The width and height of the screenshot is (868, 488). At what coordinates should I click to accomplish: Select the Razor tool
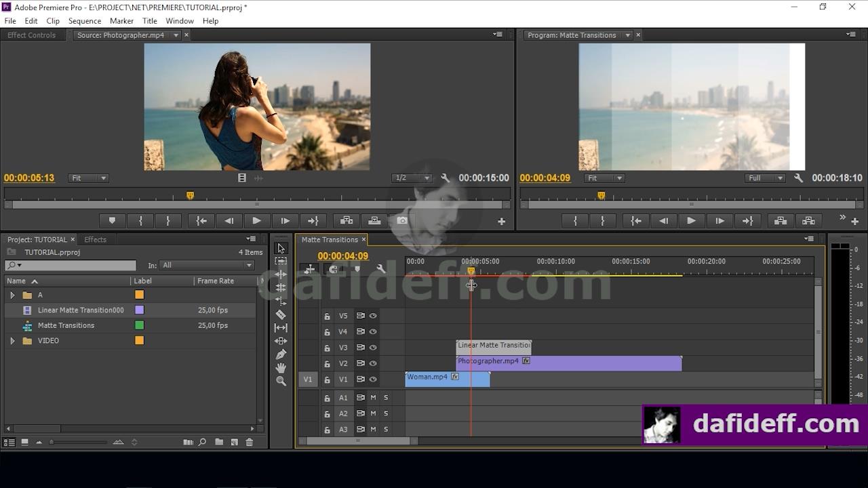pos(281,314)
